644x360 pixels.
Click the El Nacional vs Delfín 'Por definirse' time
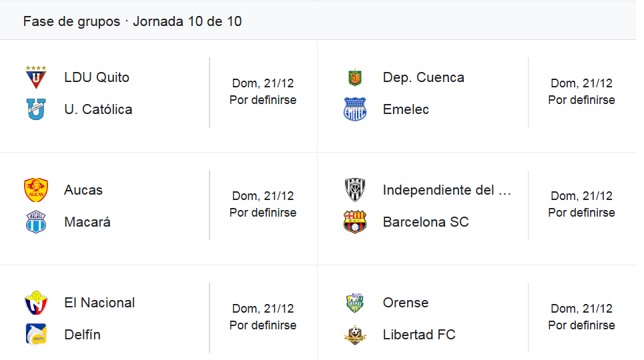click(263, 325)
